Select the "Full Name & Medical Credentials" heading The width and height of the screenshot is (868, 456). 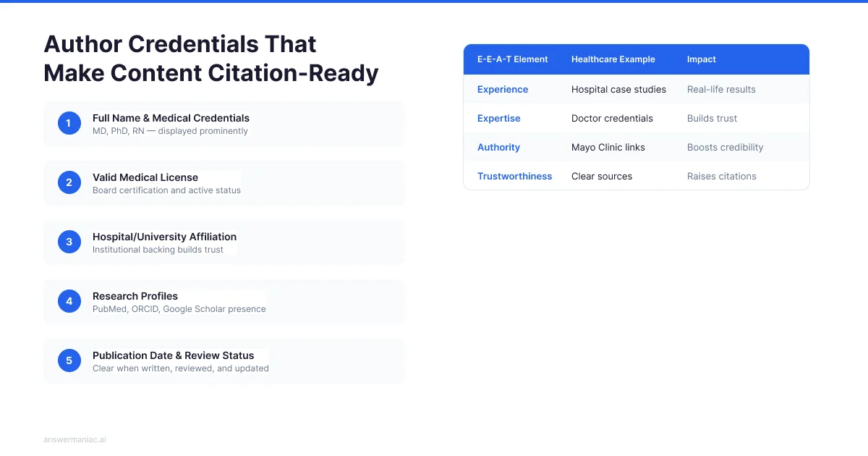pyautogui.click(x=171, y=118)
